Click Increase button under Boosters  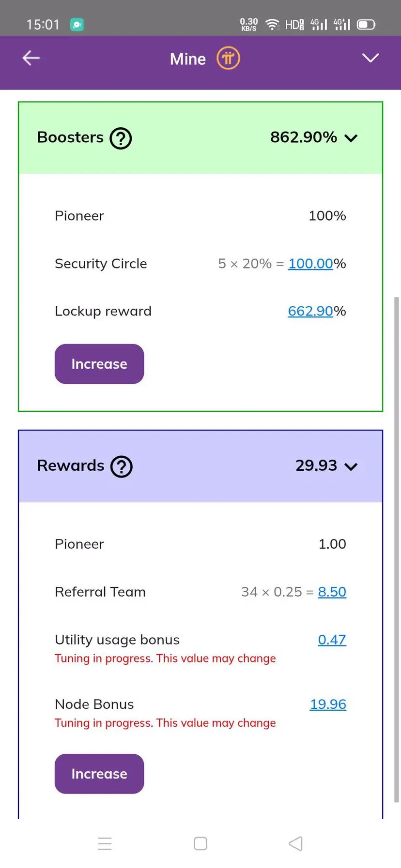pyautogui.click(x=99, y=364)
